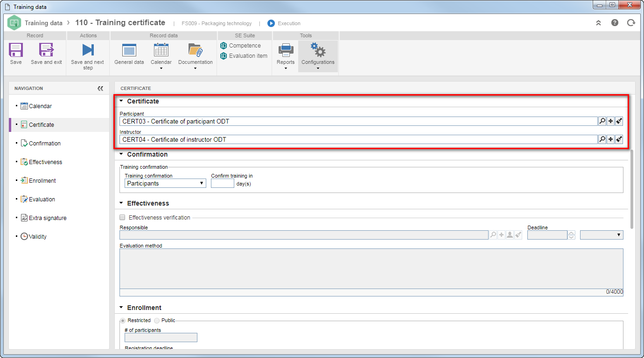644x358 pixels.
Task: Open the Configurations dropdown arrow
Action: [x=318, y=69]
